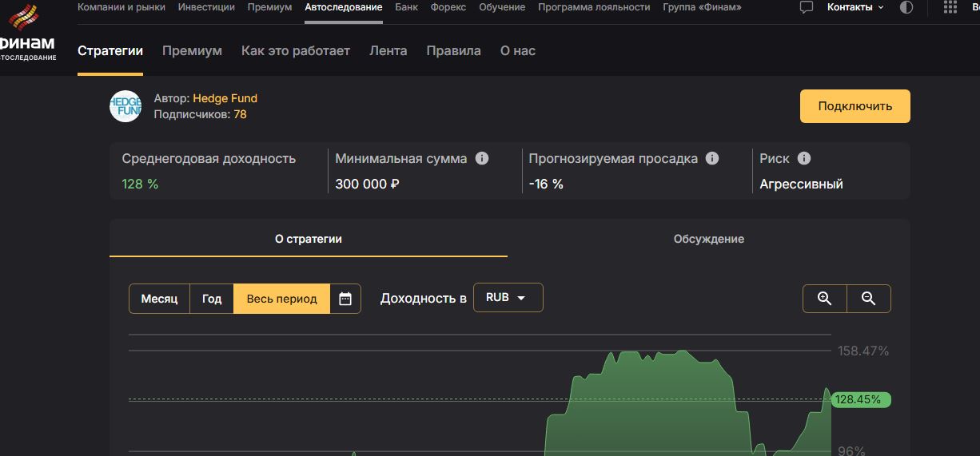Click the Среднегодовая доходность label
Image resolution: width=980 pixels, height=456 pixels.
pos(209,158)
